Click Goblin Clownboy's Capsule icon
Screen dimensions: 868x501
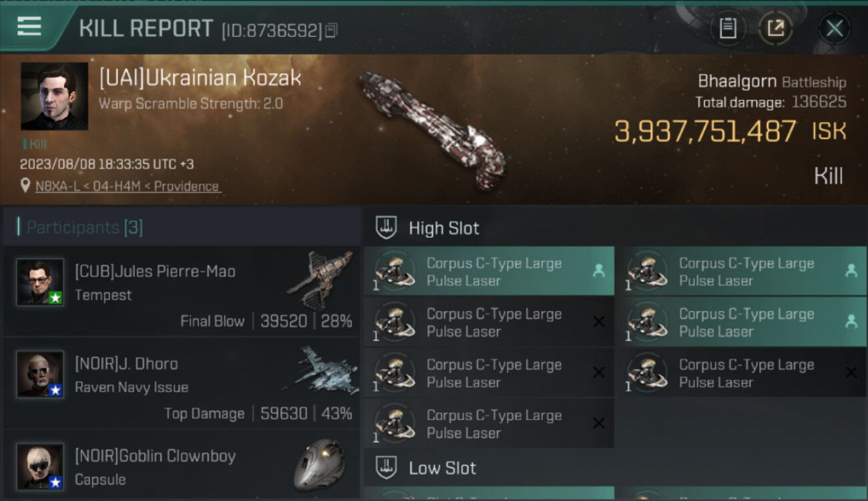pos(319,464)
